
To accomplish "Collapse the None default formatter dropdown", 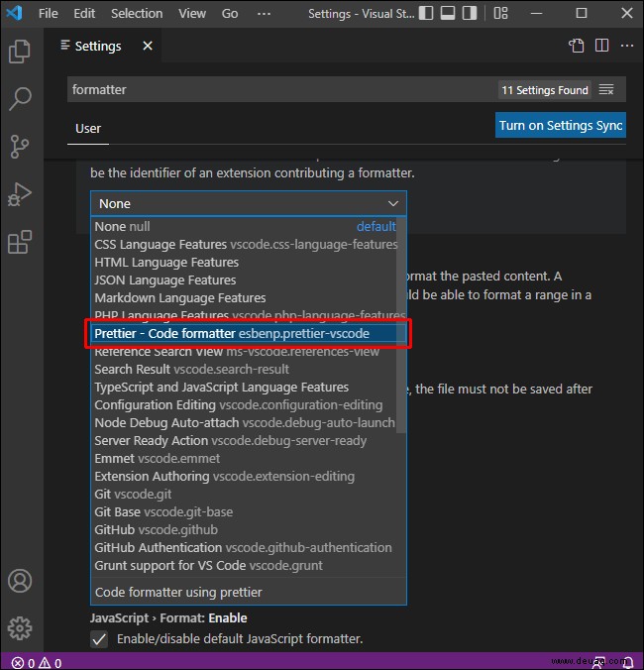I will 249,203.
